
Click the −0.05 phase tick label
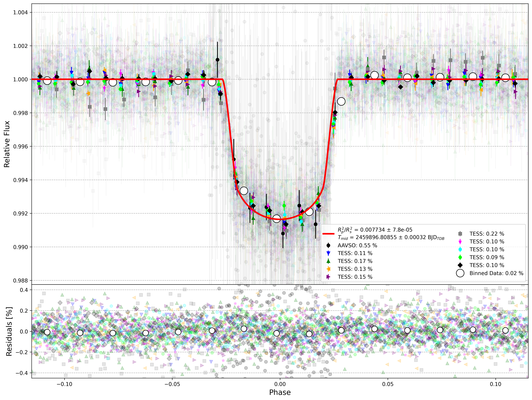pyautogui.click(x=172, y=384)
